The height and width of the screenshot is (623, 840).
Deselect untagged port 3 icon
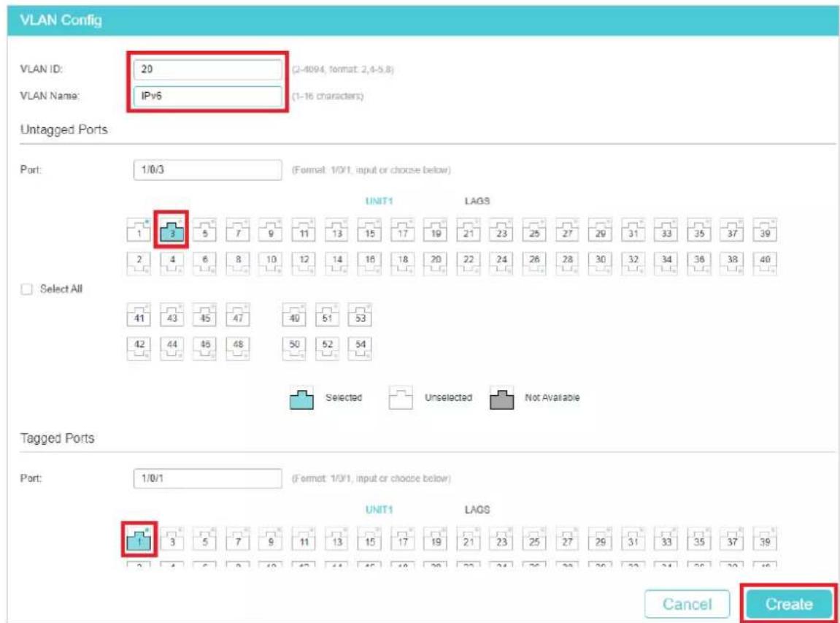[172, 230]
